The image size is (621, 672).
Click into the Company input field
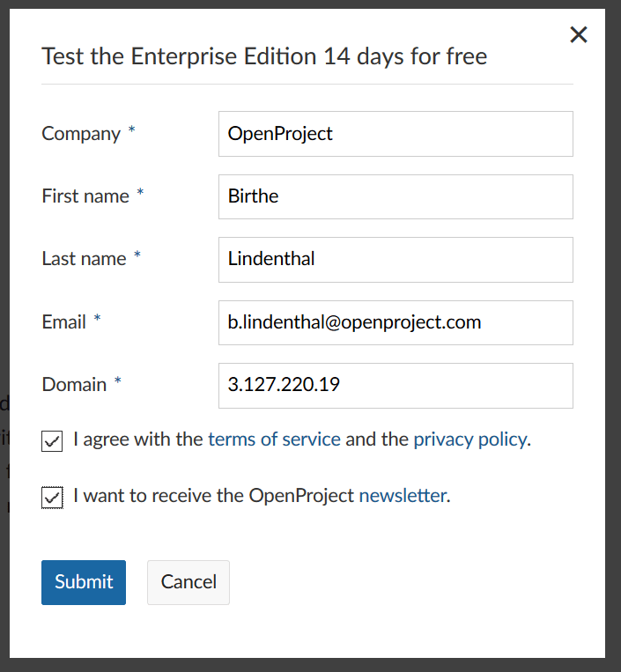396,134
